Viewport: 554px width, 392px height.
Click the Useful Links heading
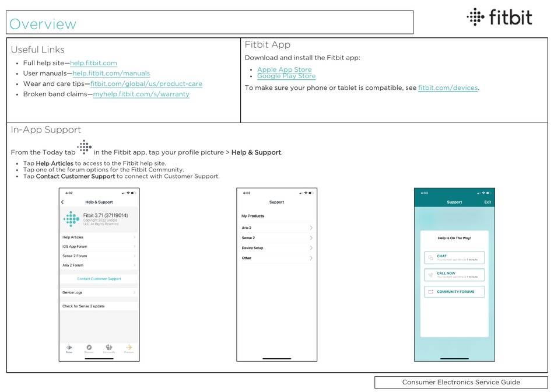point(38,50)
